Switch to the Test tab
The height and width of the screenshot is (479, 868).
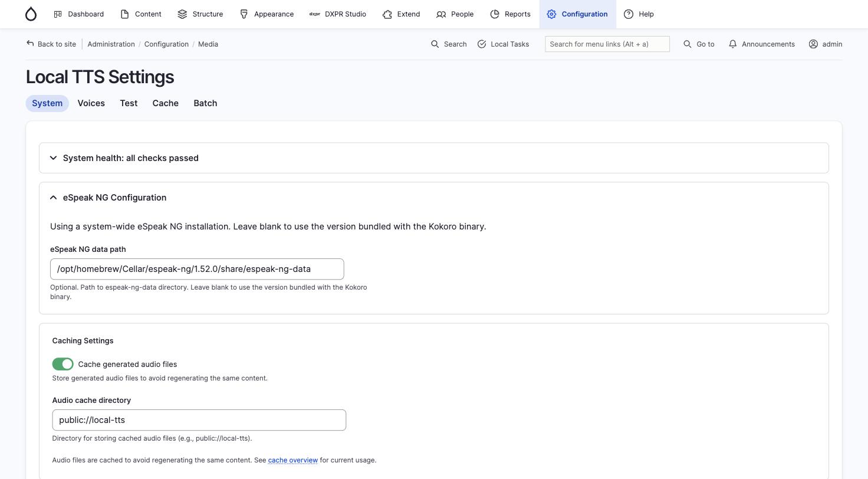click(x=129, y=103)
